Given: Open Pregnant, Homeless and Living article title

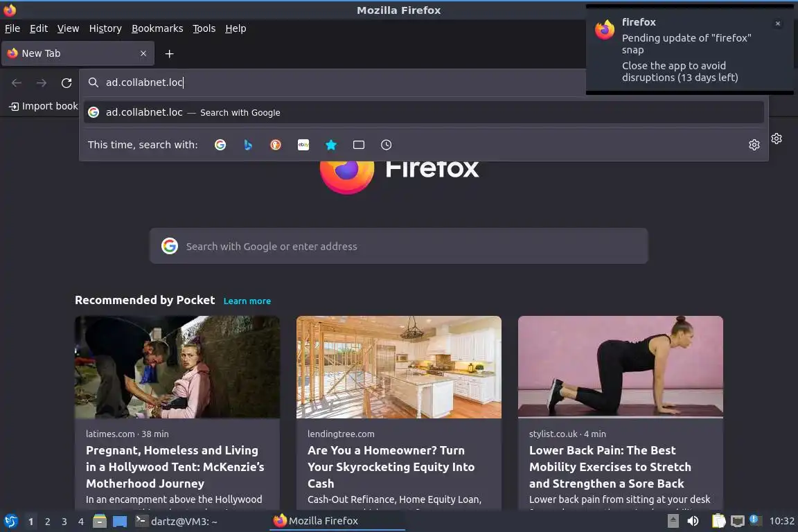Looking at the screenshot, I should (175, 467).
